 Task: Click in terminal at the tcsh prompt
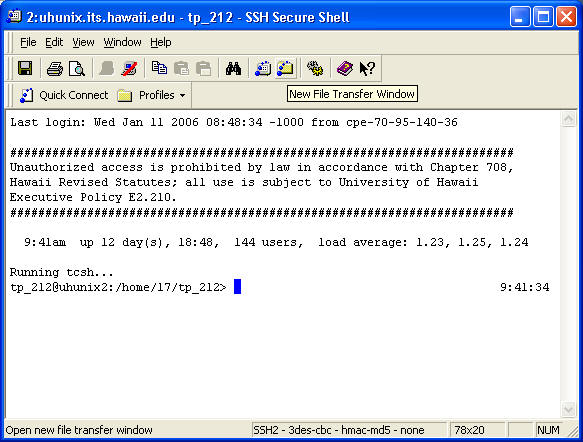237,287
